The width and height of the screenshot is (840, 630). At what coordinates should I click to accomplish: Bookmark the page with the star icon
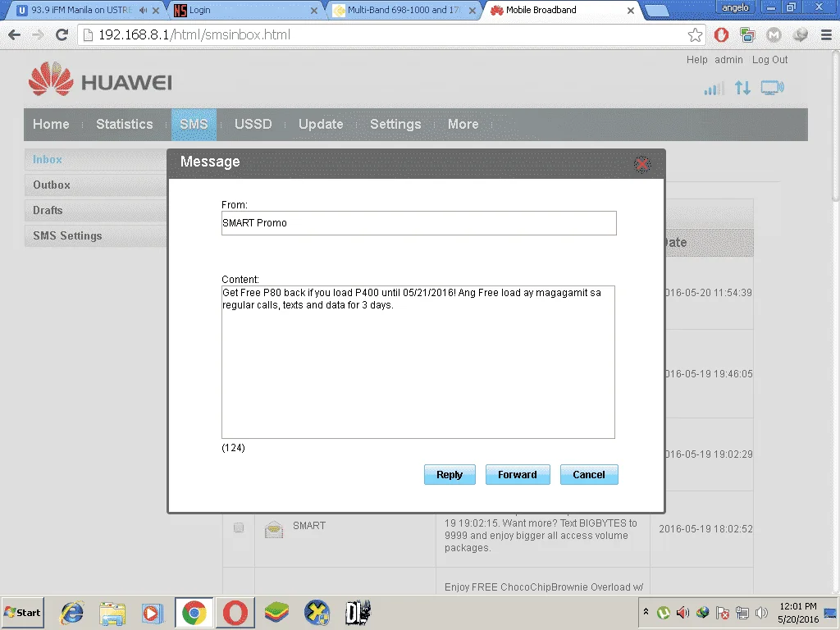[695, 35]
